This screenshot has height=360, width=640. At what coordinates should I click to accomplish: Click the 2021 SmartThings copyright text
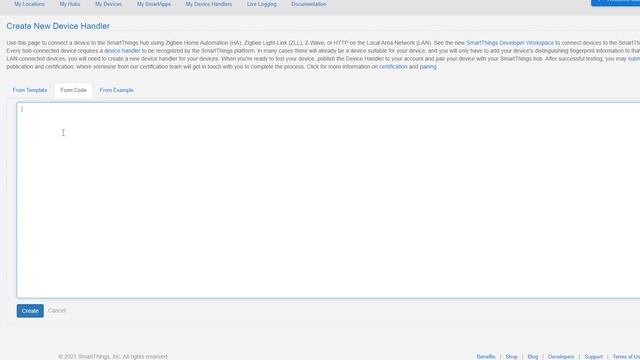point(113,357)
